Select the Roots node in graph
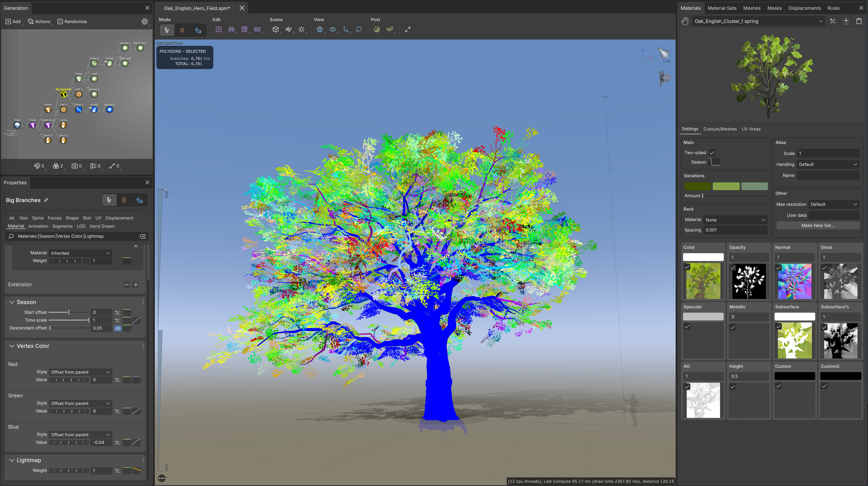This screenshot has height=486, width=868. [x=48, y=110]
